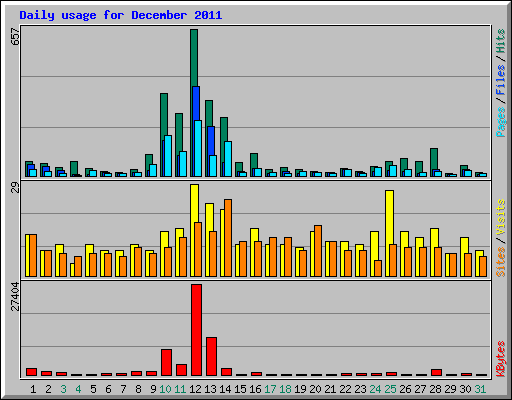Click the 'Pages' legend label
This screenshot has width=512, height=400.
(501, 122)
